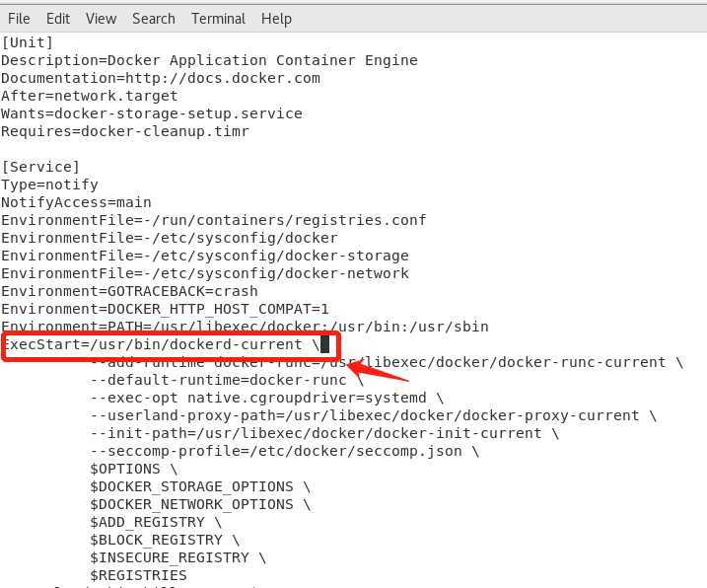Click the Requires=docker-cleanup.timr line
The image size is (707, 588).
pos(125,132)
